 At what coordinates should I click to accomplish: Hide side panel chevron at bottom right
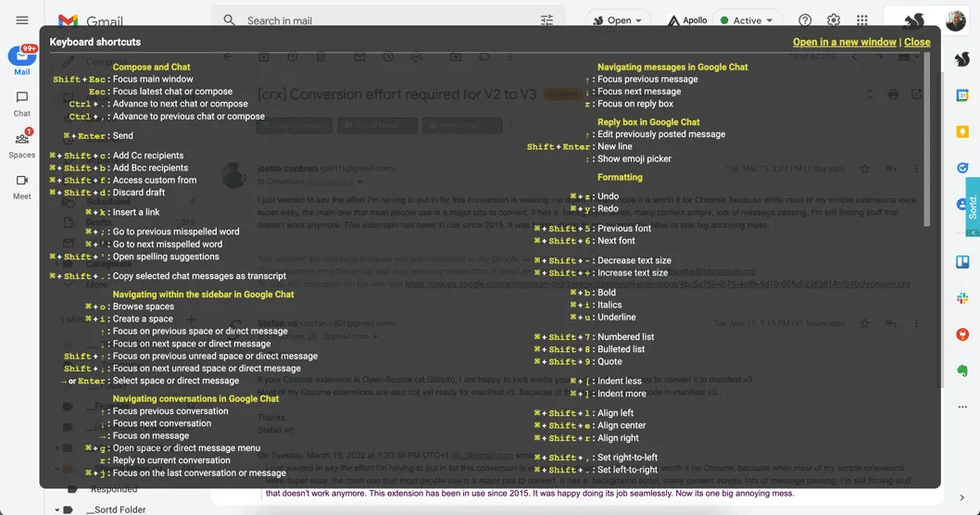961,498
